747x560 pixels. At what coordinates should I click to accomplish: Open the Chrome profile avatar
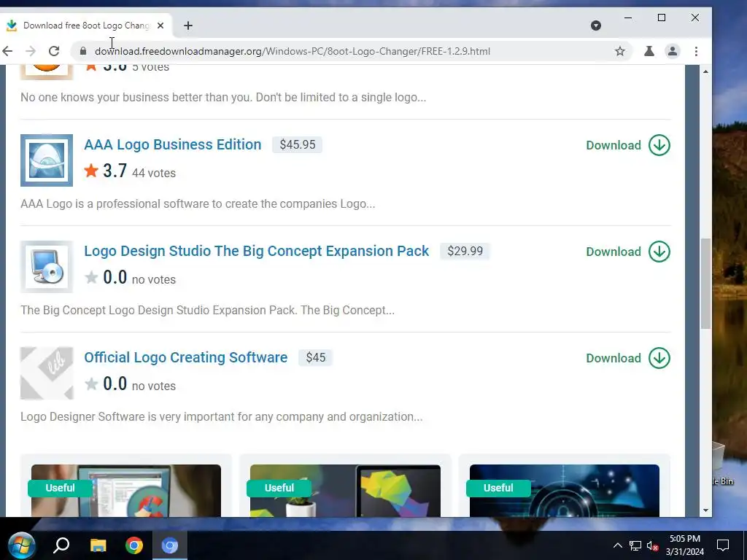tap(672, 51)
